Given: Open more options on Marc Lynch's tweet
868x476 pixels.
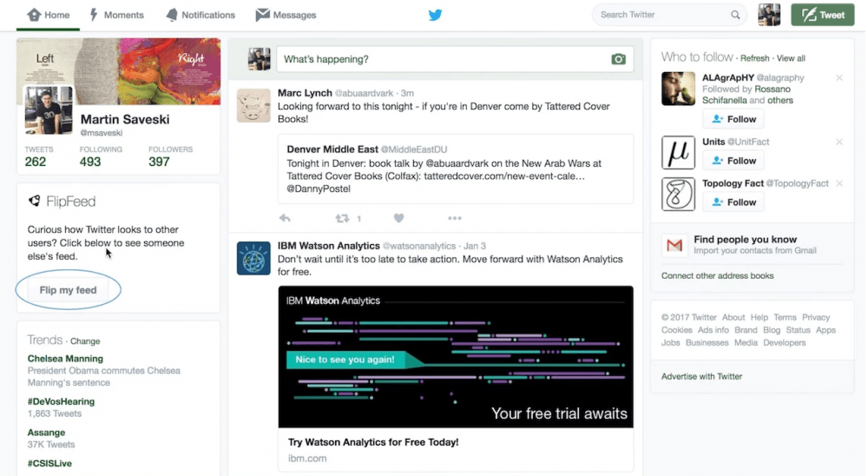Looking at the screenshot, I should click(455, 218).
